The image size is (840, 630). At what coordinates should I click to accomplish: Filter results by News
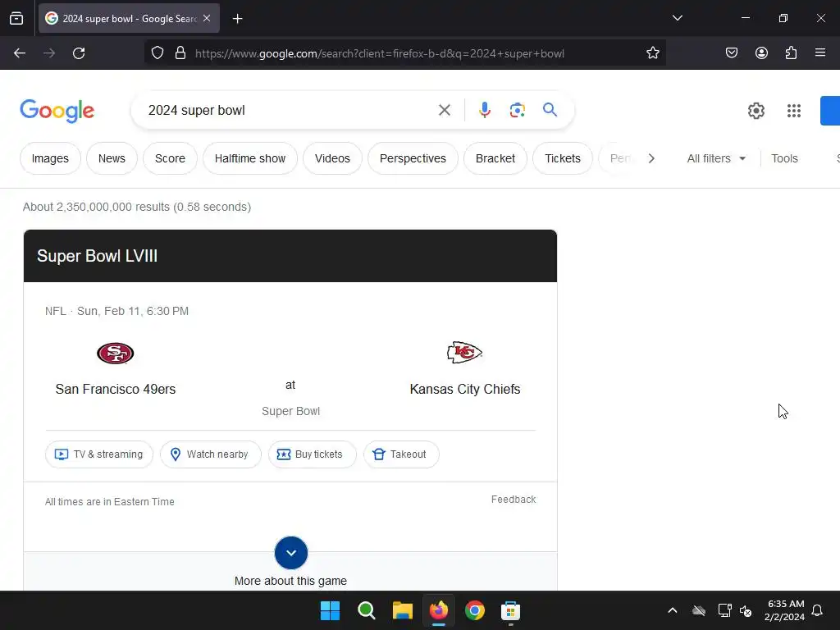pyautogui.click(x=112, y=158)
